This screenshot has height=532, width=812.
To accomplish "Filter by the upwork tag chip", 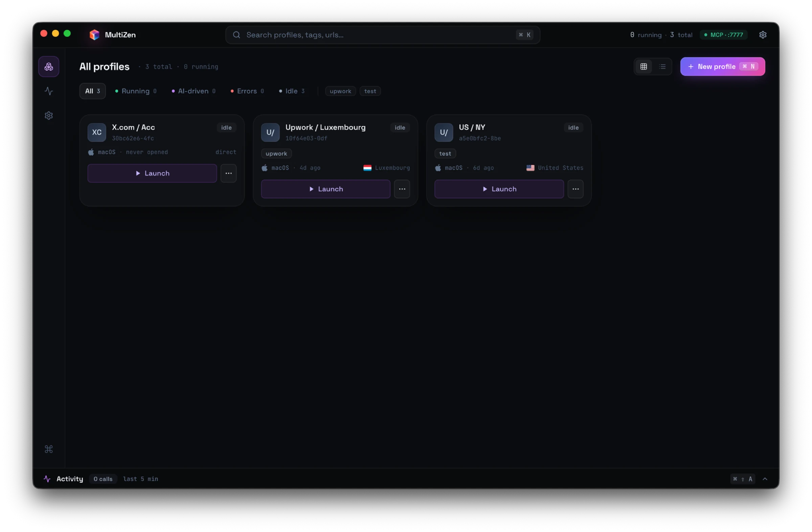I will (x=340, y=91).
